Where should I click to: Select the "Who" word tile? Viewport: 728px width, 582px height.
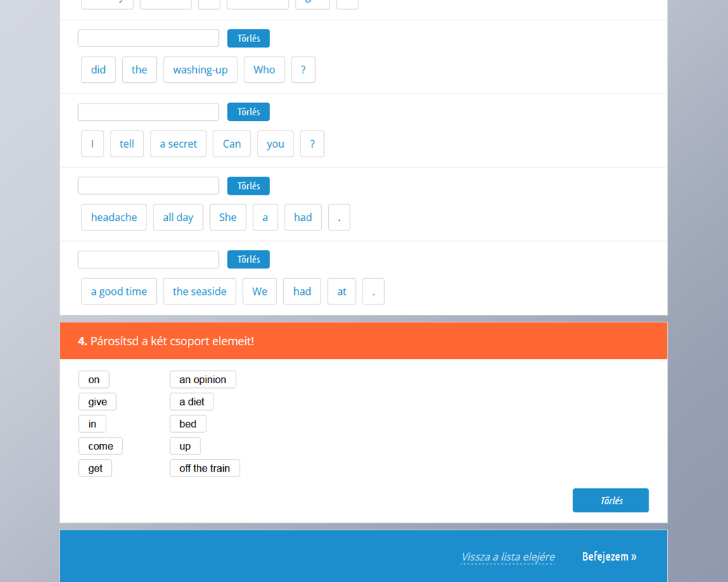(x=264, y=70)
